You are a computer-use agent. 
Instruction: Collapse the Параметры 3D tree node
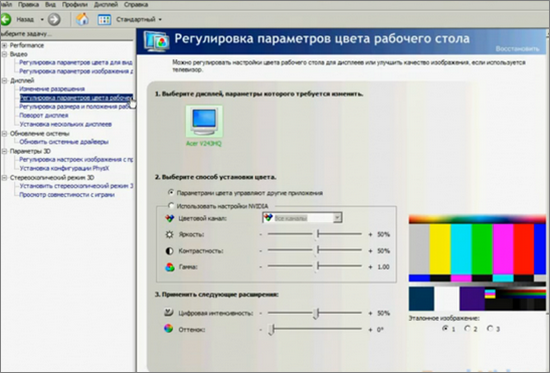(x=5, y=151)
